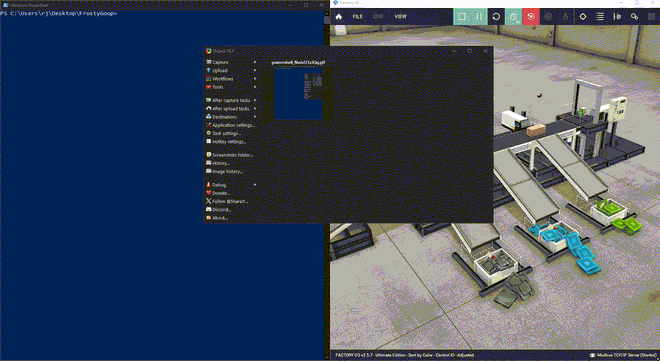Select the powershell GIF thumbnail in ShareX

point(298,90)
